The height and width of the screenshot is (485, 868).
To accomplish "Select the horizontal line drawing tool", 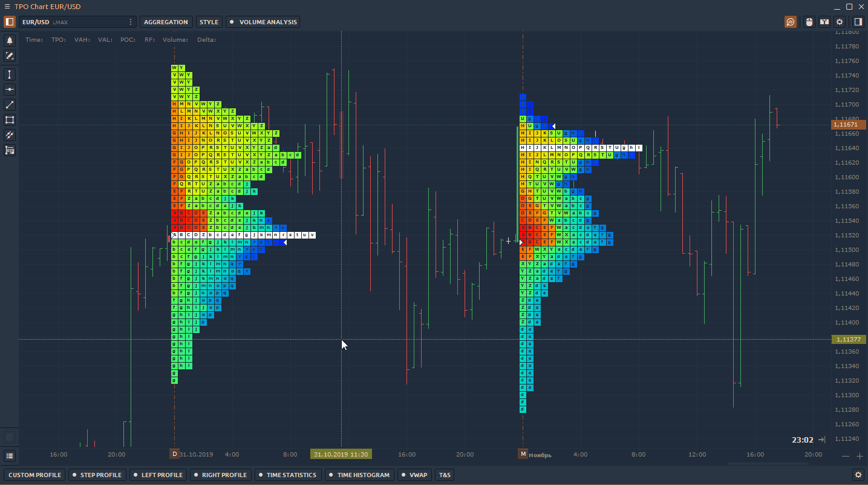I will tap(10, 90).
